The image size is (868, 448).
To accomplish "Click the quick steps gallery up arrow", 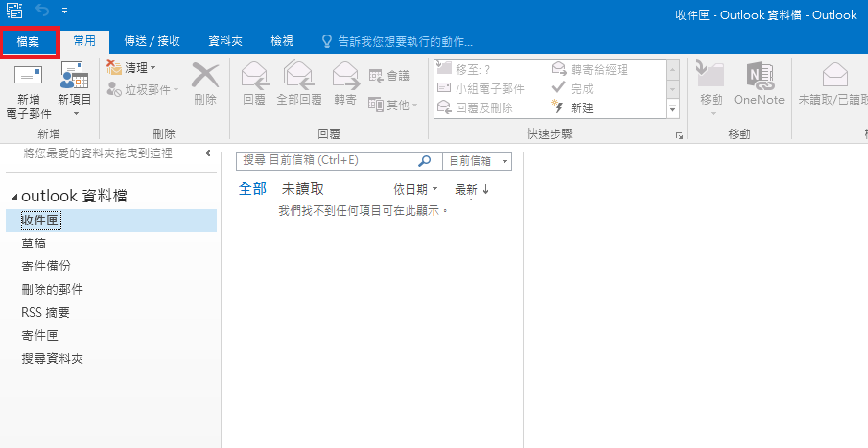I will coord(673,69).
